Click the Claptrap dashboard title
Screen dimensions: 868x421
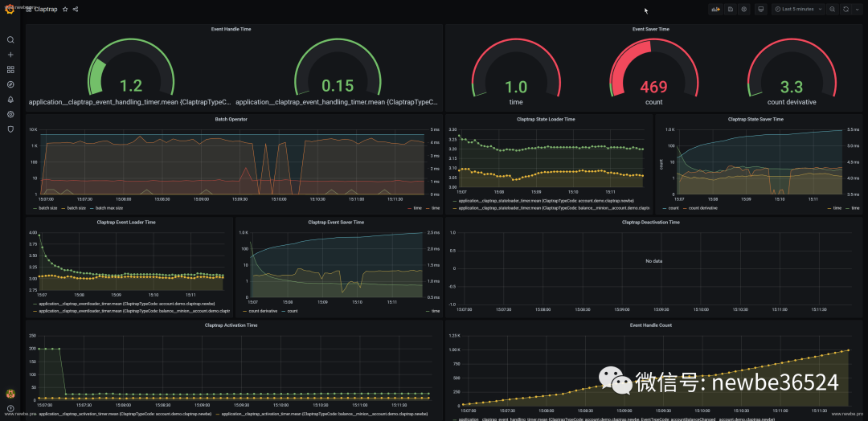coord(45,10)
